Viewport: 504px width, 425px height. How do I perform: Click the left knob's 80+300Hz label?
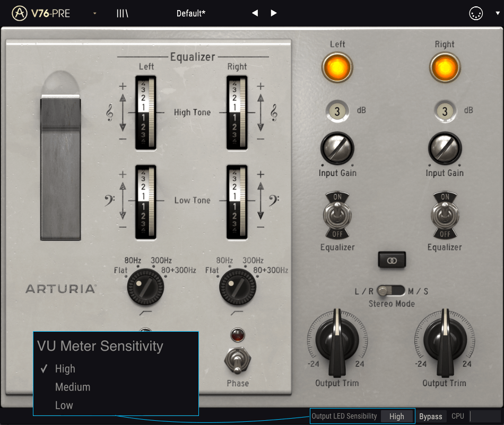pos(179,270)
